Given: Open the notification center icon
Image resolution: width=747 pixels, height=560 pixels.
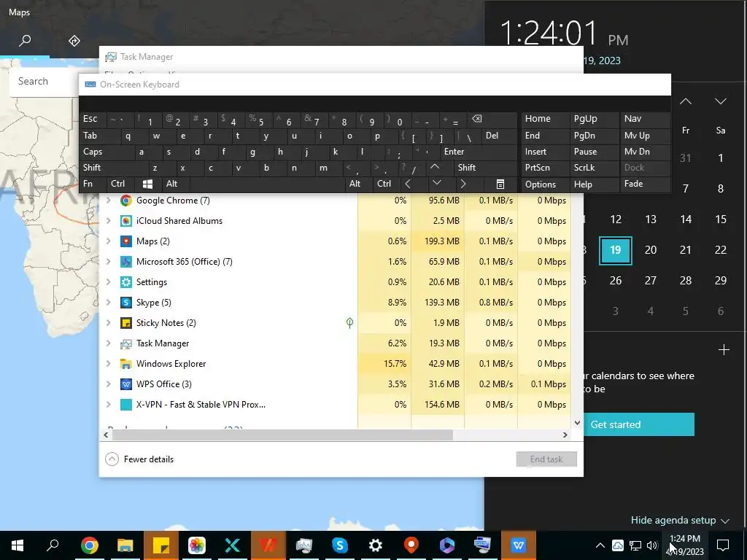Looking at the screenshot, I should (x=723, y=545).
